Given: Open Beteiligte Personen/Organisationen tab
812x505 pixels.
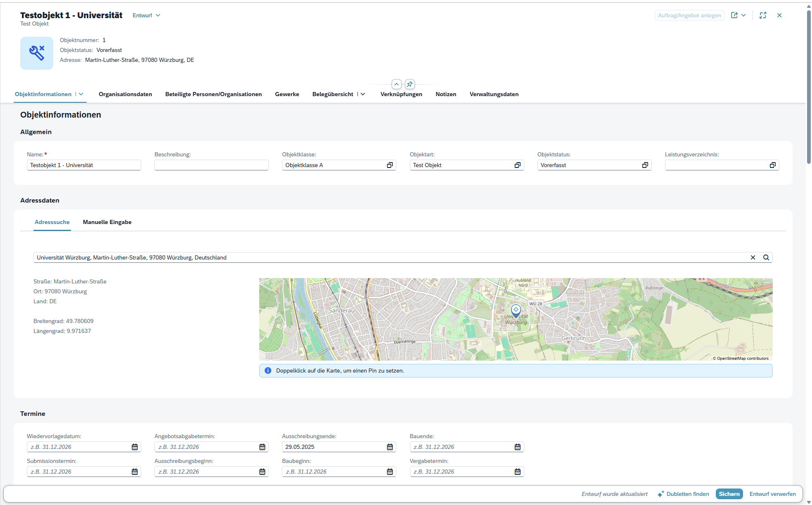Looking at the screenshot, I should coord(213,94).
